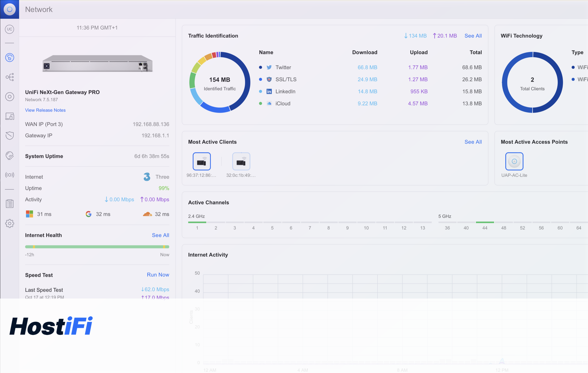This screenshot has width=588, height=373.
Task: Open the Insights lightbulb icon
Action: (10, 155)
